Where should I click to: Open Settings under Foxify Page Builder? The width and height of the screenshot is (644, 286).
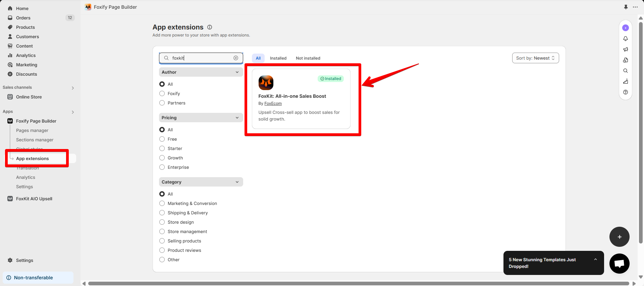[24, 187]
